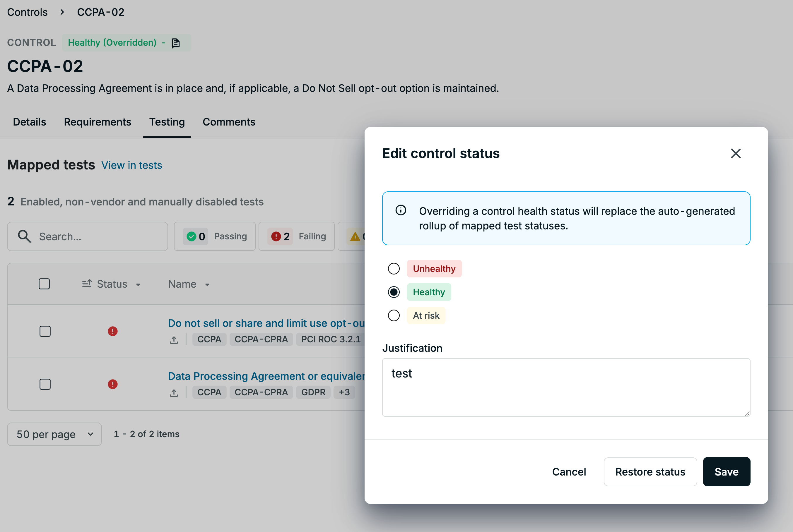Select the At risk radio option
Viewport: 793px width, 532px height.
point(394,315)
